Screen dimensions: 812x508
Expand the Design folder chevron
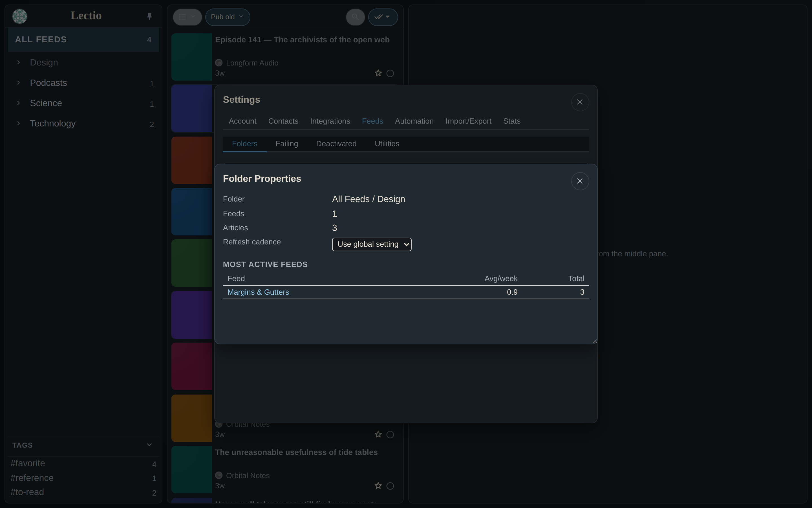point(18,62)
